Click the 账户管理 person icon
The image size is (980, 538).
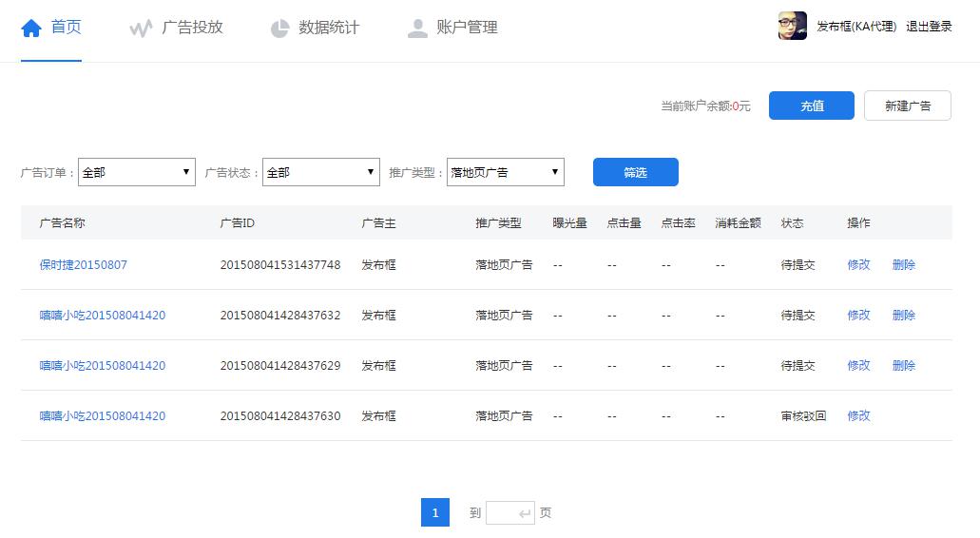coord(417,29)
